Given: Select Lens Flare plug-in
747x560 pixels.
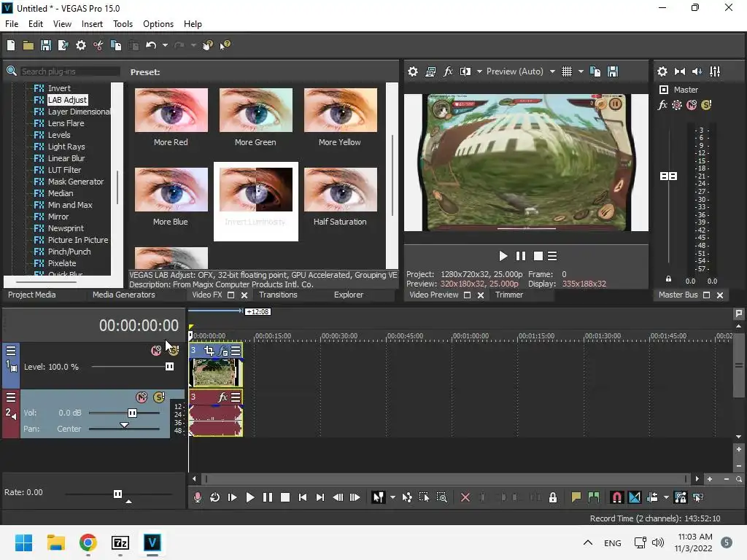Looking at the screenshot, I should point(66,123).
